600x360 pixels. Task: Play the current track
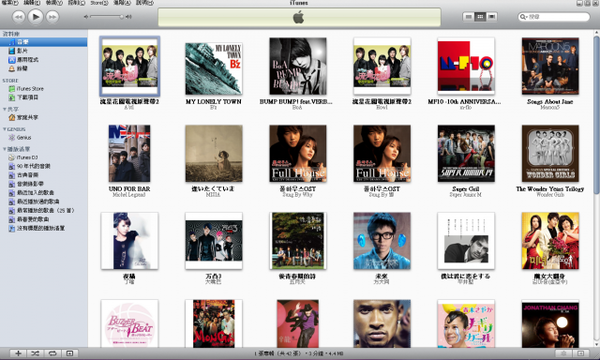36,16
